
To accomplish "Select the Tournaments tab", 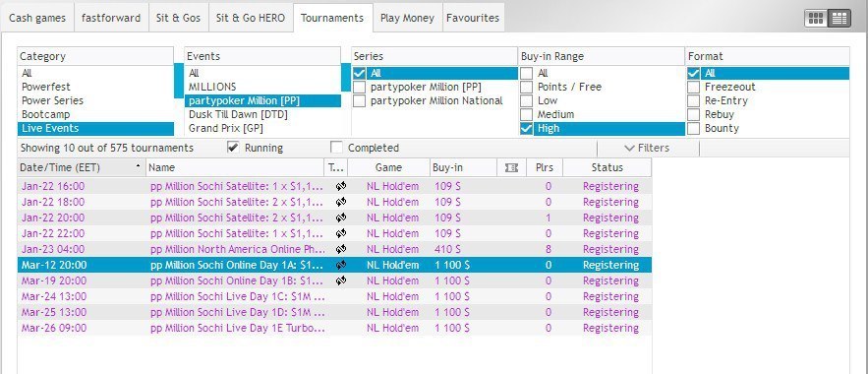I will tap(332, 18).
